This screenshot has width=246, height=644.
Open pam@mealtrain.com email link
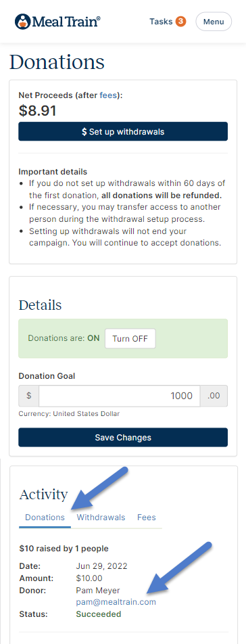click(116, 602)
